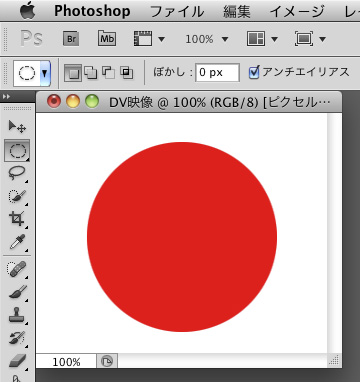Screen dimensions: 360x382
Task: Click the Ps application icon
Action: coord(31,38)
